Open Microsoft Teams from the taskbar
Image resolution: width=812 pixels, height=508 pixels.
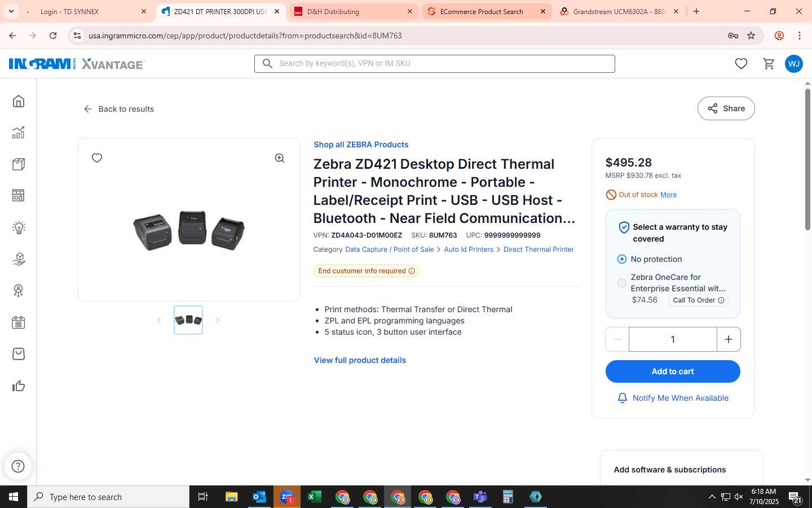pos(480,497)
